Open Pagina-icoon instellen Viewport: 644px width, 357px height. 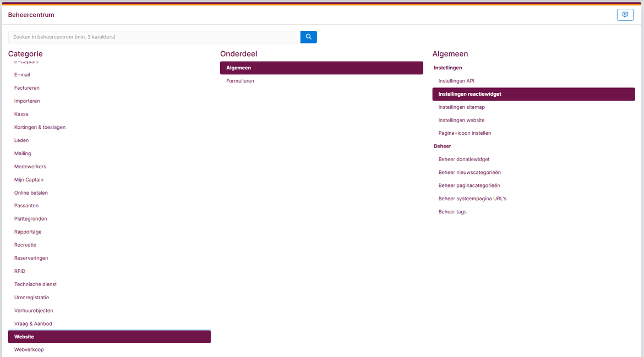coord(465,133)
